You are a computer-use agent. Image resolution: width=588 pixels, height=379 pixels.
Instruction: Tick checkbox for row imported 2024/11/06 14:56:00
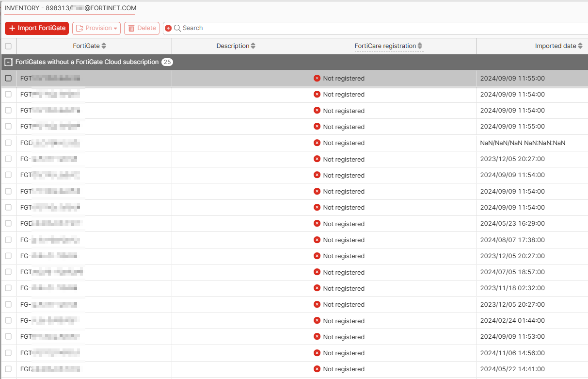tap(8, 353)
